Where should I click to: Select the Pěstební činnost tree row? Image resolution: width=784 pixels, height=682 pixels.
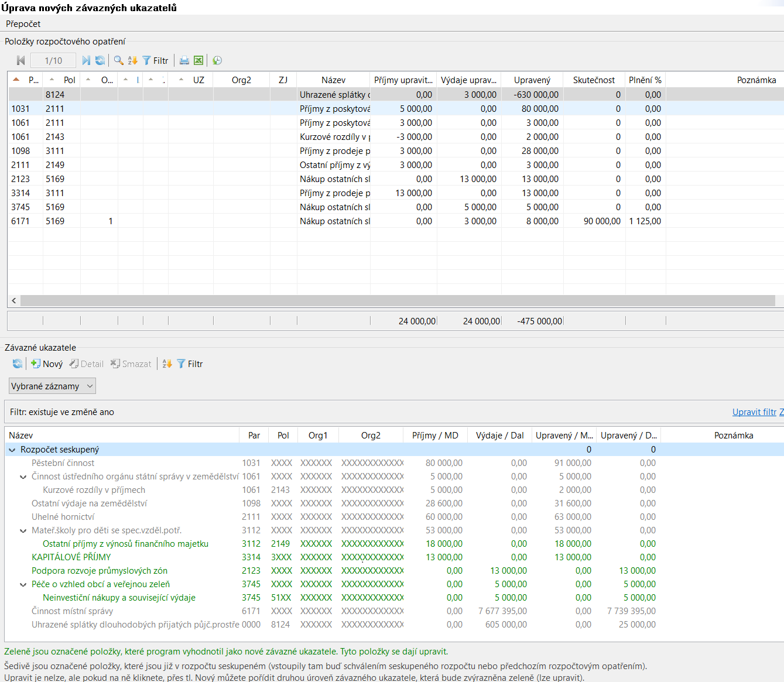click(x=394, y=463)
